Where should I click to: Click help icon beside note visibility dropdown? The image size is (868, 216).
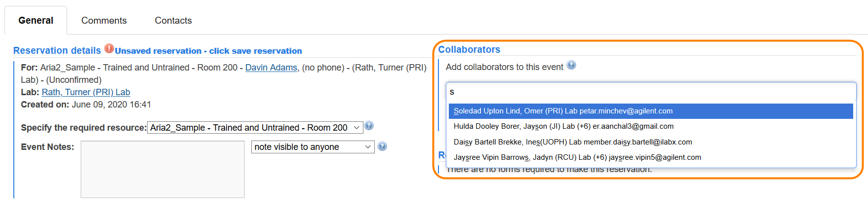click(382, 146)
